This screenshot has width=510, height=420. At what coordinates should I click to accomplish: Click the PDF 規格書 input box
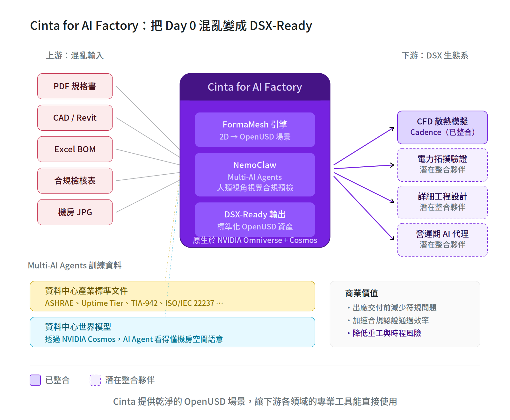click(75, 86)
